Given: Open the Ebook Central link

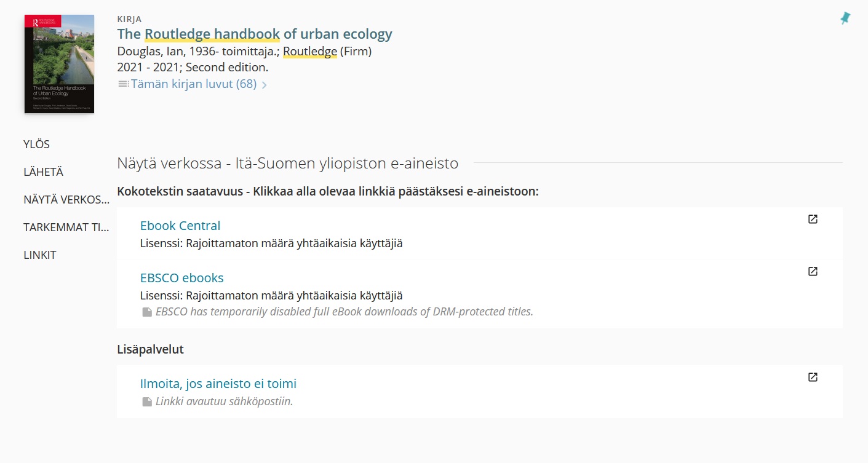Looking at the screenshot, I should [180, 226].
